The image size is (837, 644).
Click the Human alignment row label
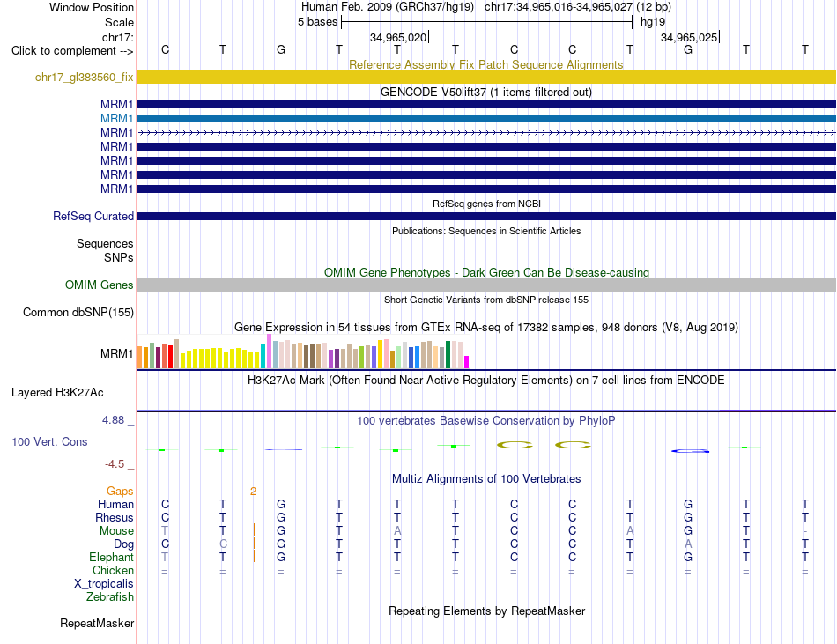[x=115, y=505]
